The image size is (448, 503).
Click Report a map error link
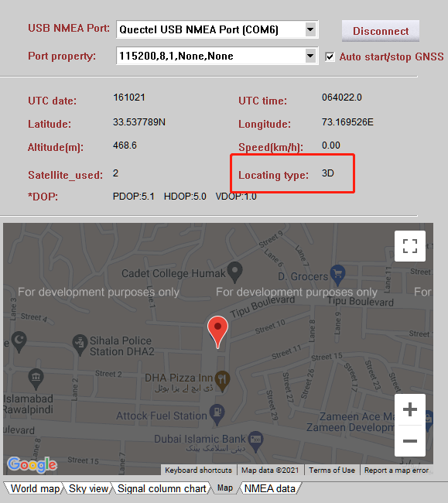pyautogui.click(x=396, y=470)
